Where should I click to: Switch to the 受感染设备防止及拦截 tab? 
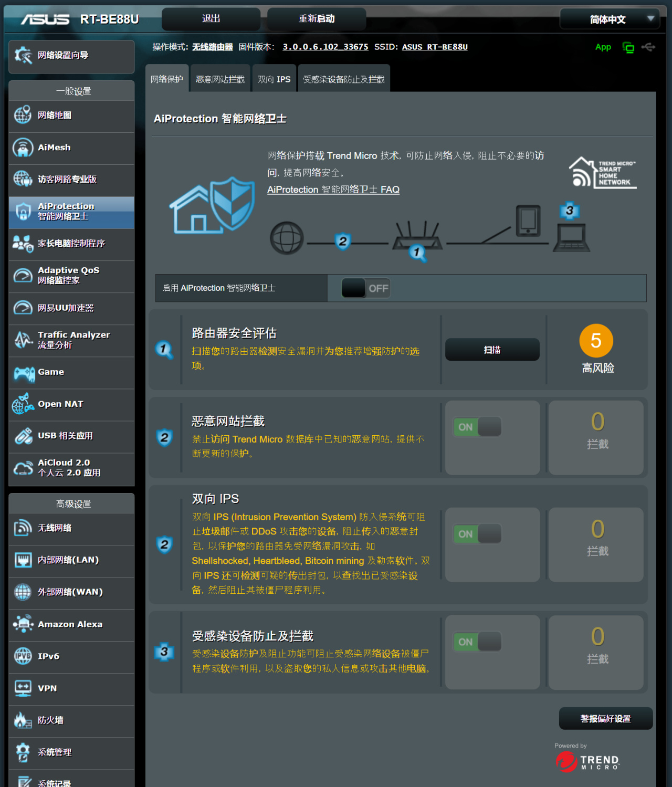pyautogui.click(x=344, y=79)
